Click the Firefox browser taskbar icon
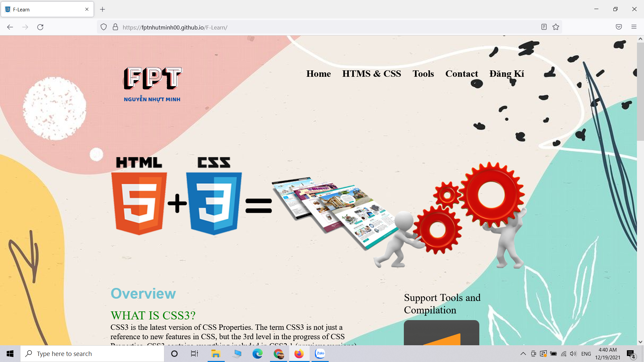 coord(299,353)
